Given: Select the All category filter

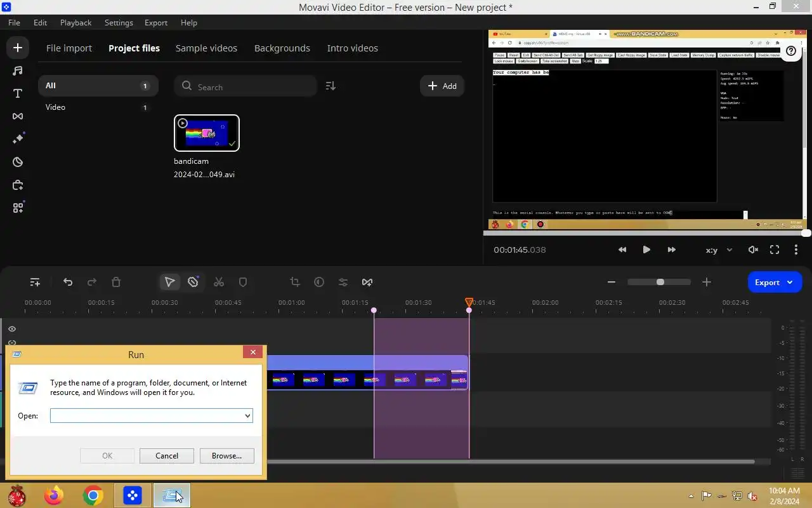Looking at the screenshot, I should [98, 86].
